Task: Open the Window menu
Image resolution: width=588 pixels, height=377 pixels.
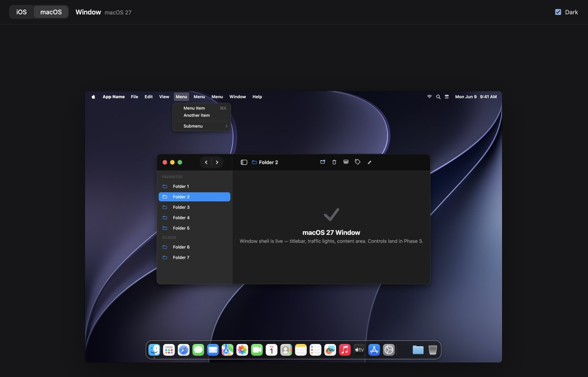Action: click(x=238, y=97)
